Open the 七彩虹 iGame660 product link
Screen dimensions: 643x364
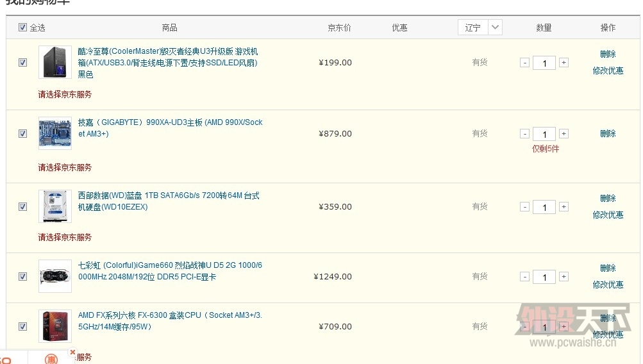point(170,271)
